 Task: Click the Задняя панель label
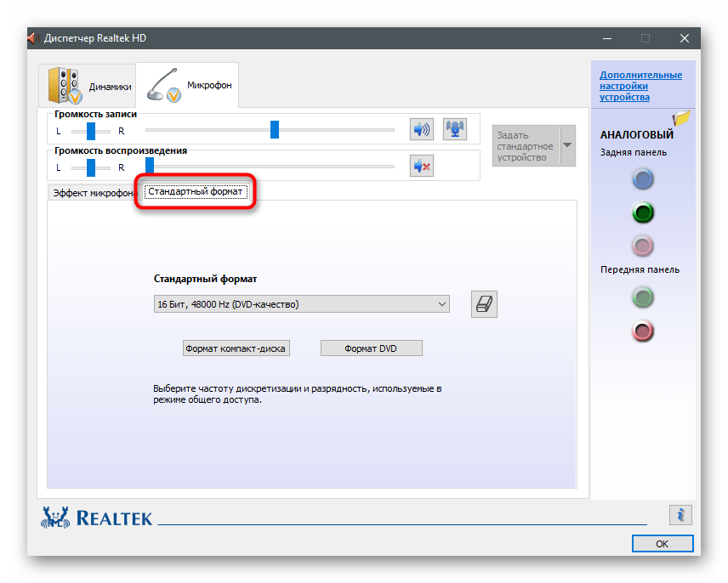coord(634,153)
